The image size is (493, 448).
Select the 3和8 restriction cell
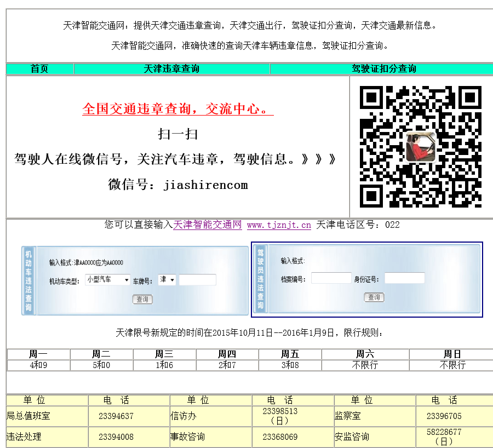[290, 365]
